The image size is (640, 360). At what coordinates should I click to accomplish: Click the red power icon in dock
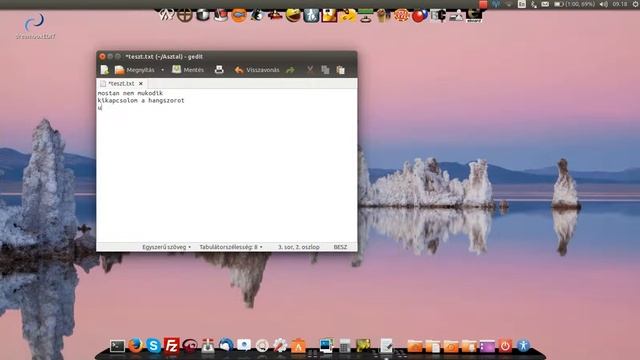click(x=505, y=346)
